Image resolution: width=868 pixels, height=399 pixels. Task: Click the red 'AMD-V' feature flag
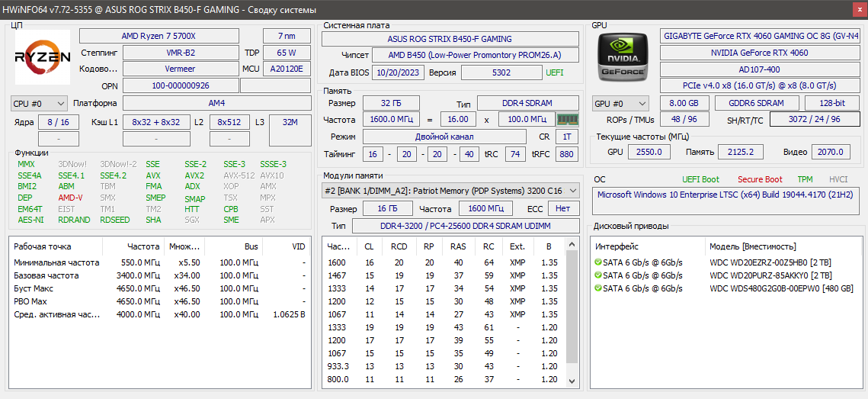(70, 198)
